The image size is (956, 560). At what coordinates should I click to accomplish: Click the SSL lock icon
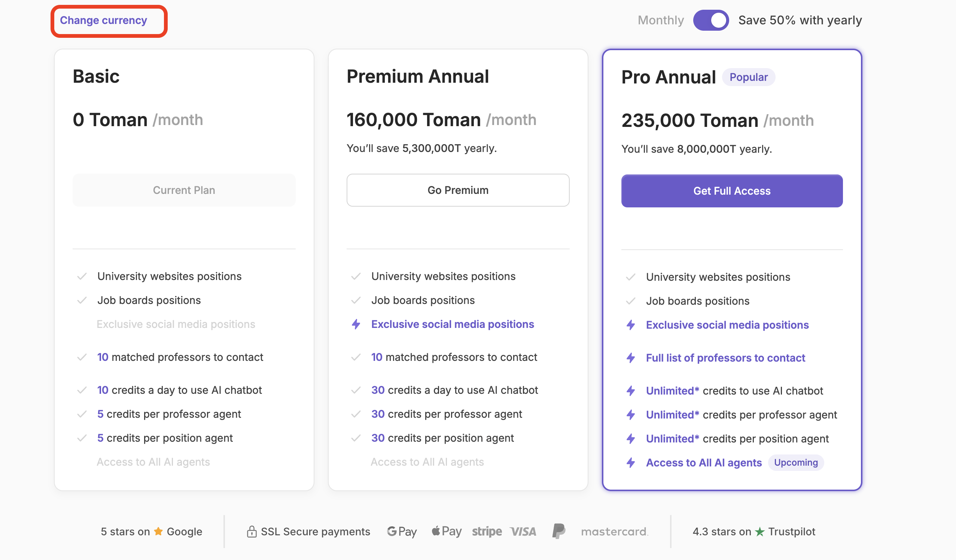[x=252, y=532]
